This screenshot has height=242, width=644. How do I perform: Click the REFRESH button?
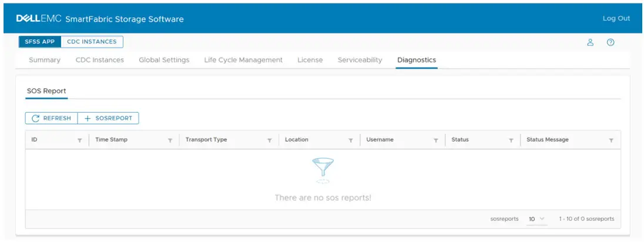coord(51,118)
